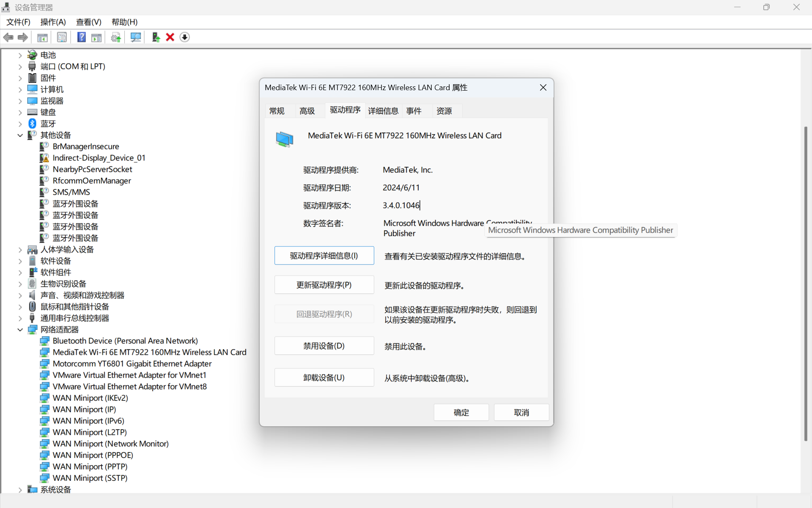Click the red X uninstall device icon

coord(170,37)
